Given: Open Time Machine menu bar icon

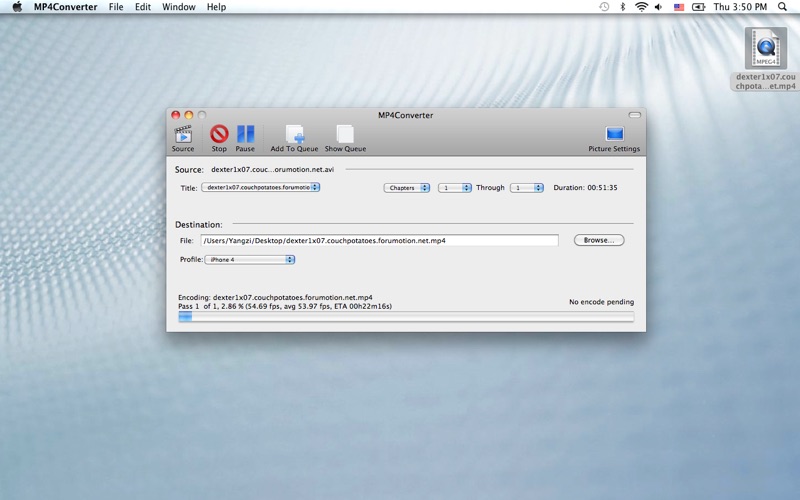Looking at the screenshot, I should [604, 7].
